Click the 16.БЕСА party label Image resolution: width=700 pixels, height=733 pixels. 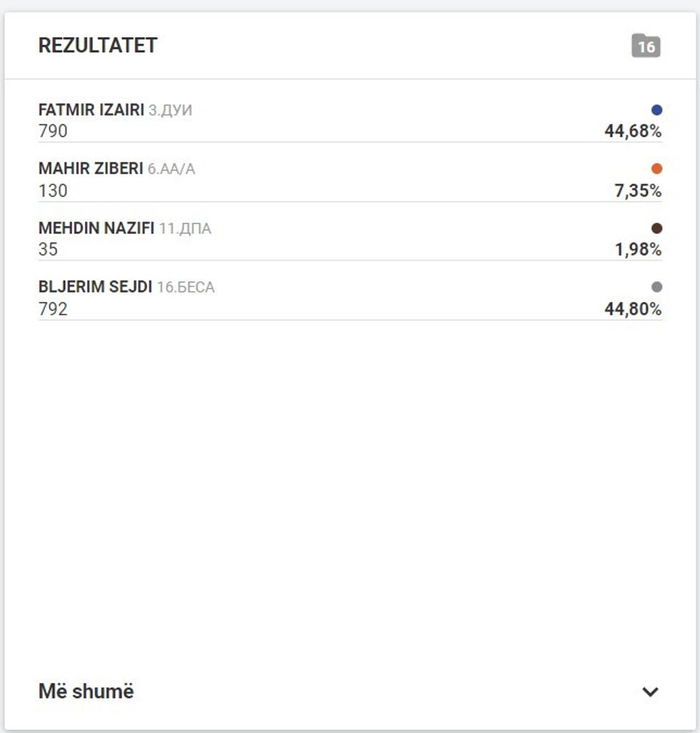[186, 288]
